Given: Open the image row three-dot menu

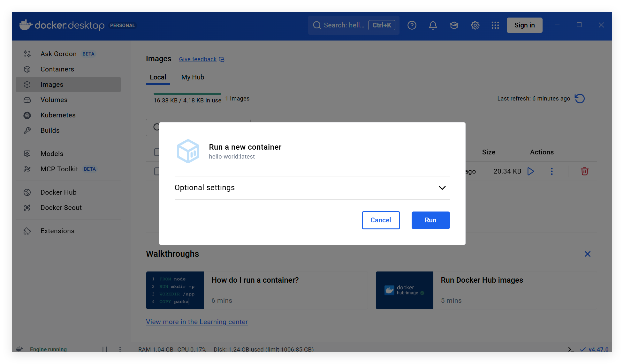Looking at the screenshot, I should pos(552,171).
